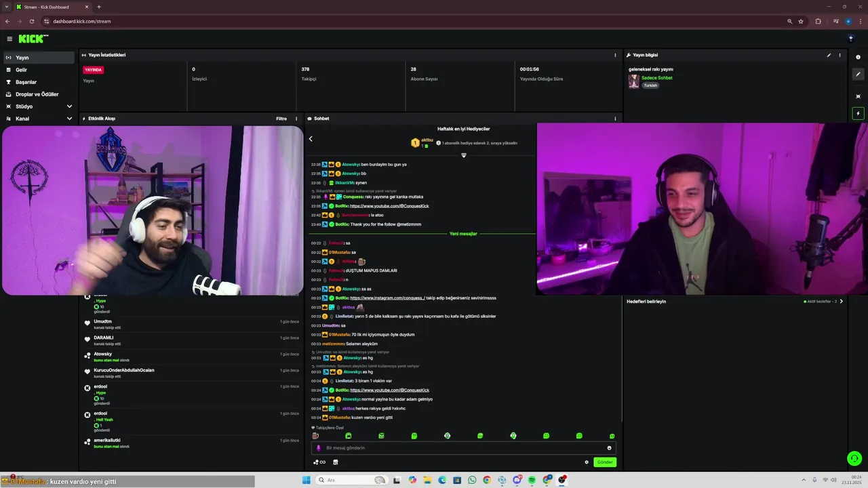Screen dimensions: 868x488
Task: Focus the Bir mesaj gönderin chat input
Action: coord(464,448)
